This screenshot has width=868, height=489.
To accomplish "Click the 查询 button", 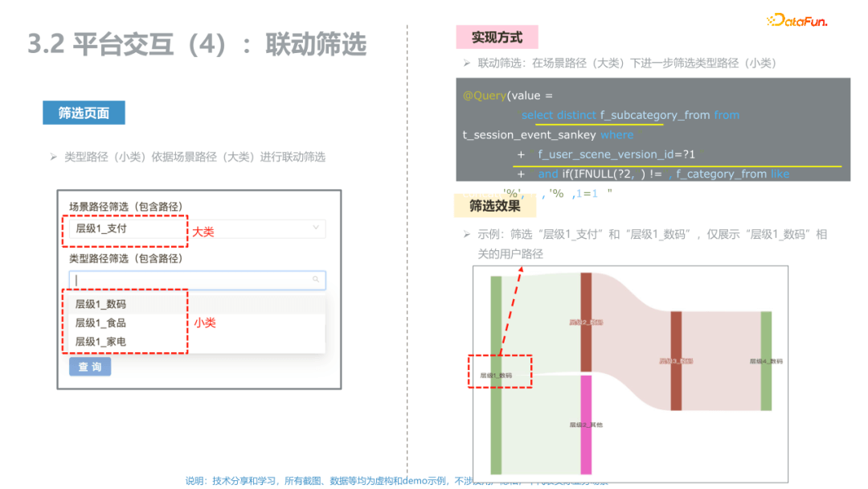I will 90,367.
